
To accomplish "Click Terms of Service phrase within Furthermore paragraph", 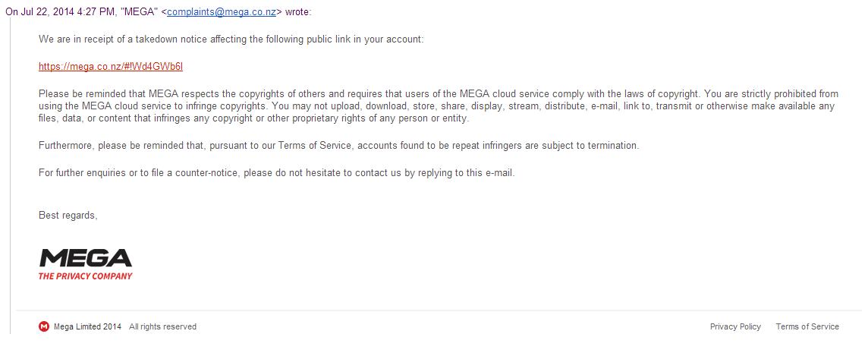I will click(314, 145).
